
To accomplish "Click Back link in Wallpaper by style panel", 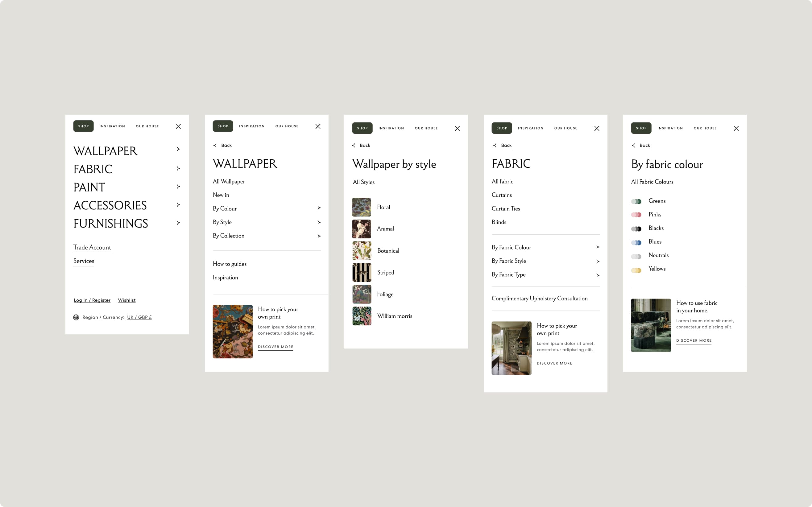I will coord(365,145).
